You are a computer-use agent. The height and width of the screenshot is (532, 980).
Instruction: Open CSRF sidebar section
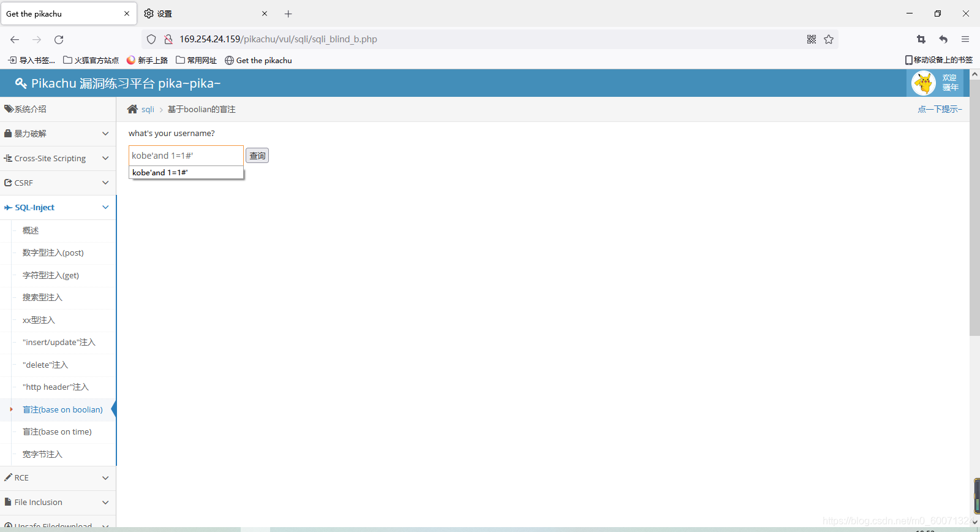58,183
